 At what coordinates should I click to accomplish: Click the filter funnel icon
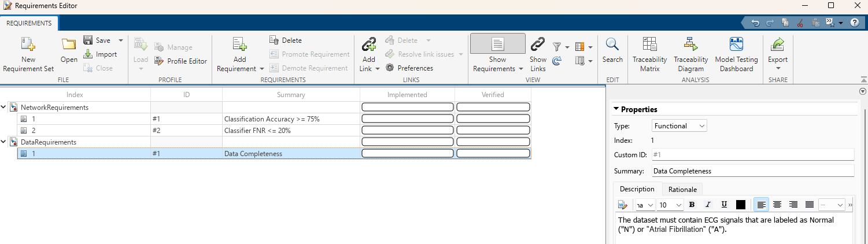tap(557, 47)
